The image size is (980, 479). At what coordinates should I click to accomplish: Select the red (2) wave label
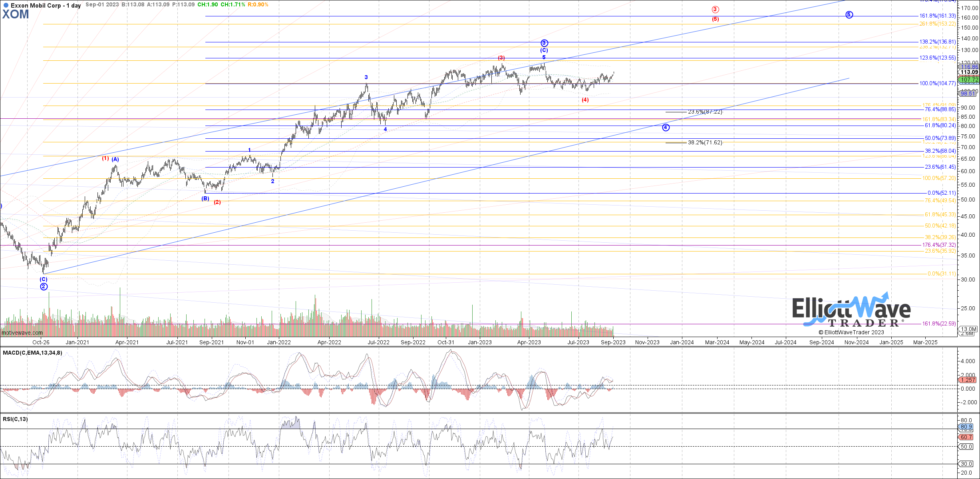[x=217, y=202]
